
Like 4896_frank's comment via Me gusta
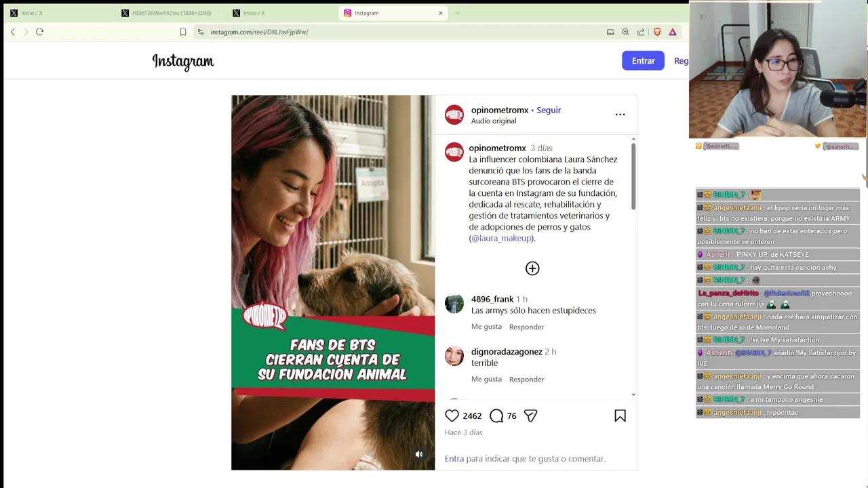(x=486, y=327)
